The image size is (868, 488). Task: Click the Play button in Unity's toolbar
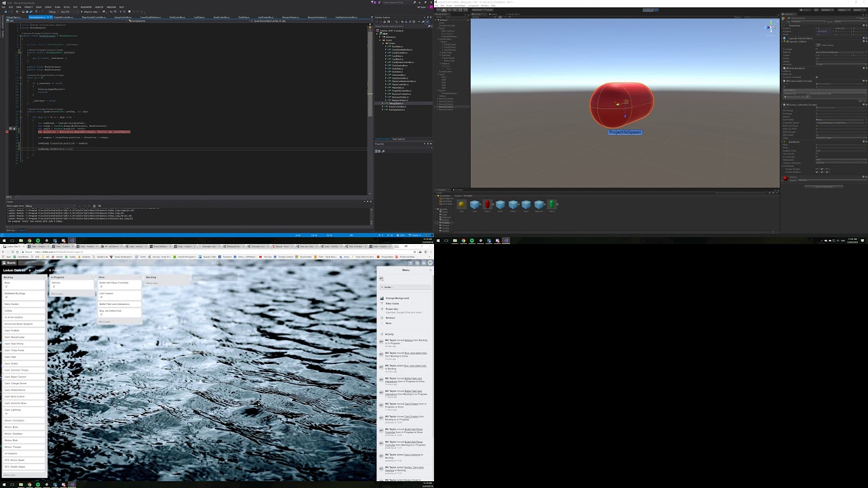tap(644, 10)
